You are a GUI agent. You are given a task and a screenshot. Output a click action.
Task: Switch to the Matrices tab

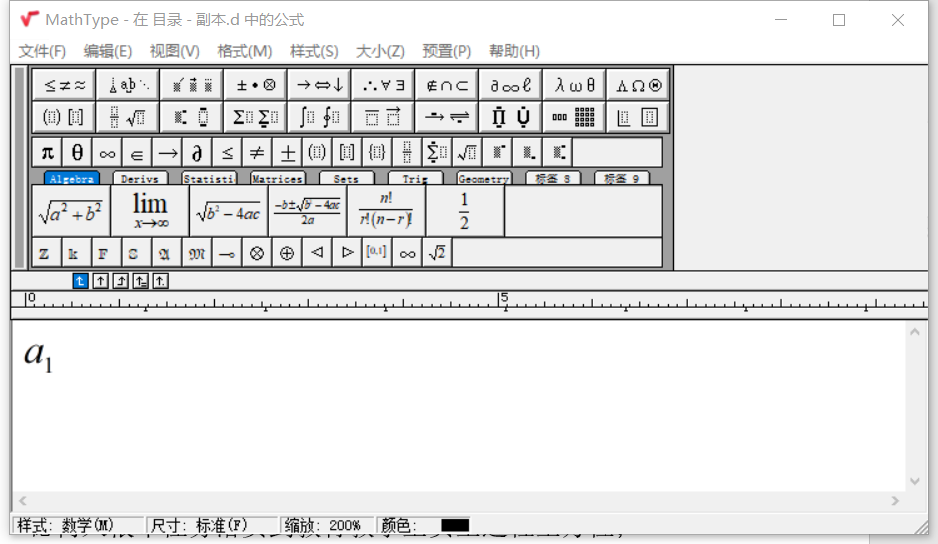click(x=278, y=178)
